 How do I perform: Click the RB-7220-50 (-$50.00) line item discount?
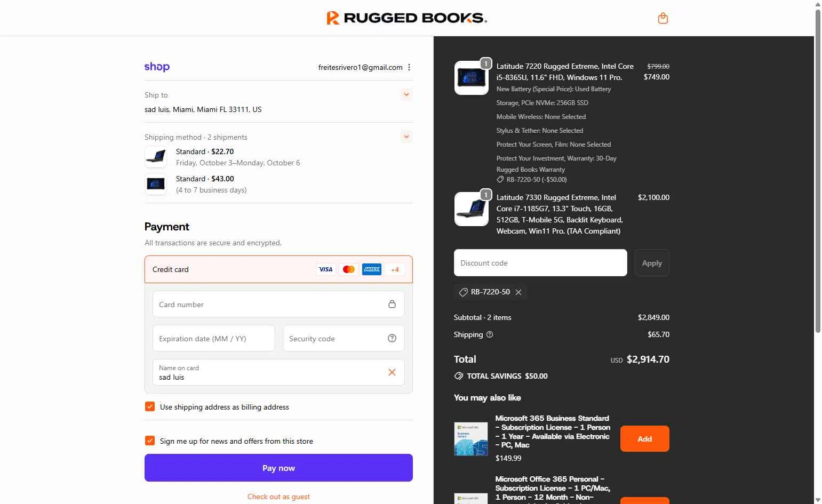[x=531, y=180]
